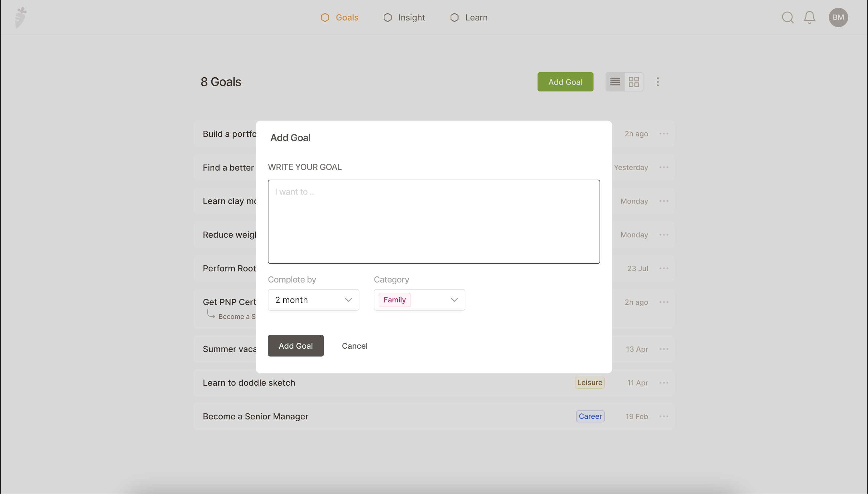Click the Family category tag
Screen dimensions: 868x494
[x=394, y=300]
